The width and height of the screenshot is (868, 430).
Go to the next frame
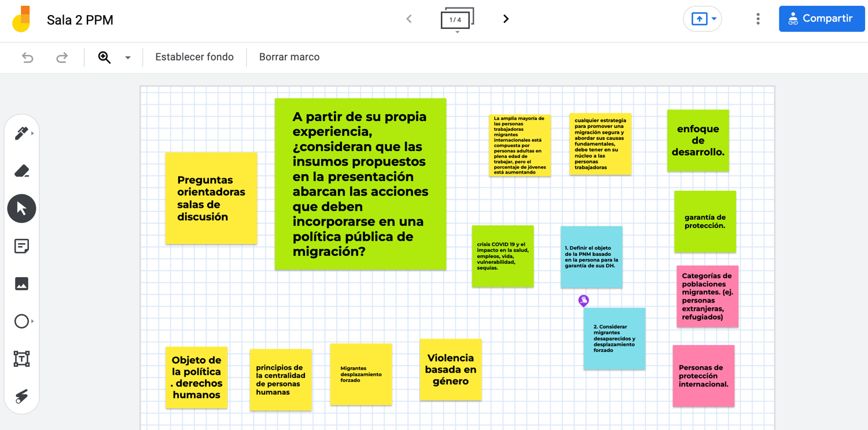click(x=506, y=19)
